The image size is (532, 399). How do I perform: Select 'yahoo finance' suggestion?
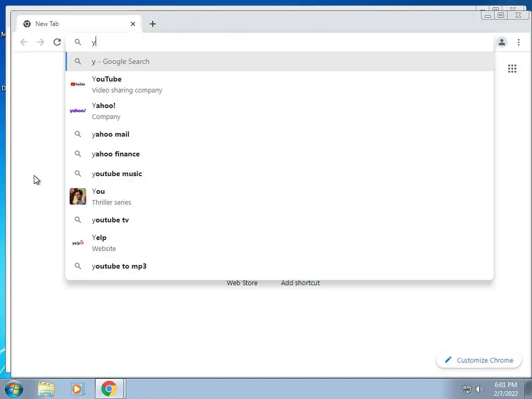280,154
